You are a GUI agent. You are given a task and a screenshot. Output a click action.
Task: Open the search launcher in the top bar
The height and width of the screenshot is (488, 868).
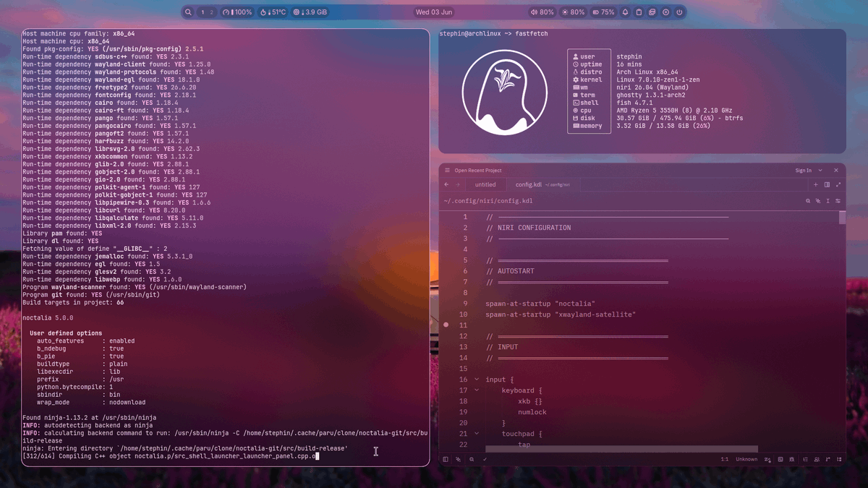click(189, 12)
